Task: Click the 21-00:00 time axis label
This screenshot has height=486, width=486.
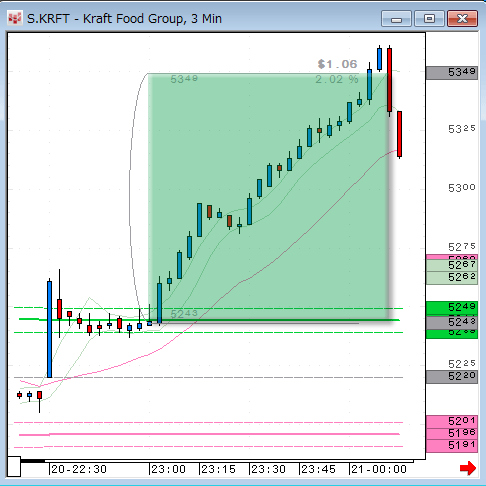Action: [379, 469]
